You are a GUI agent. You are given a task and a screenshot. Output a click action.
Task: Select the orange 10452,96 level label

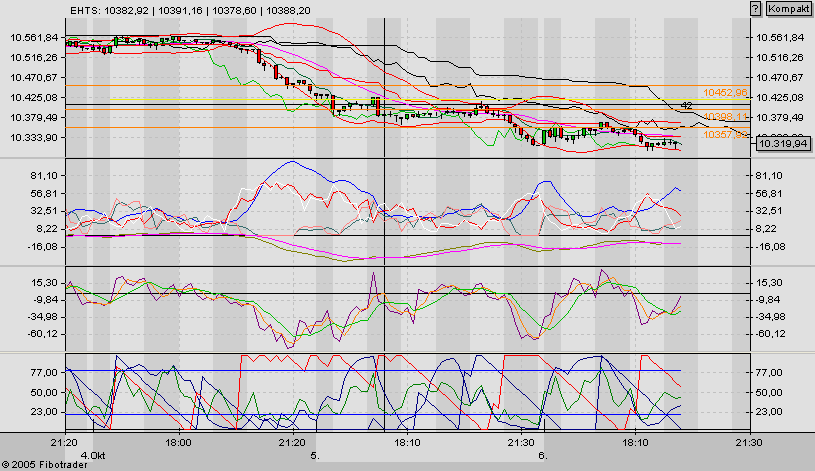coord(726,92)
